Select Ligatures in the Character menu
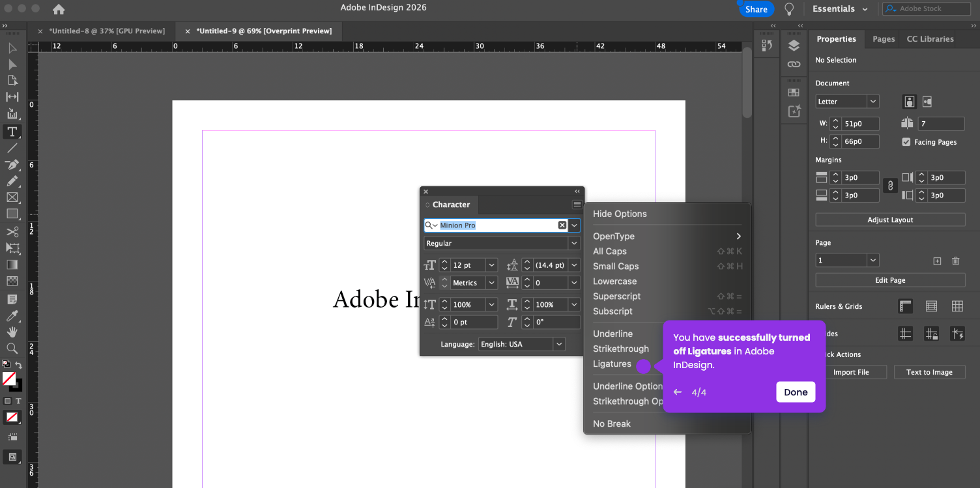 [x=612, y=364]
